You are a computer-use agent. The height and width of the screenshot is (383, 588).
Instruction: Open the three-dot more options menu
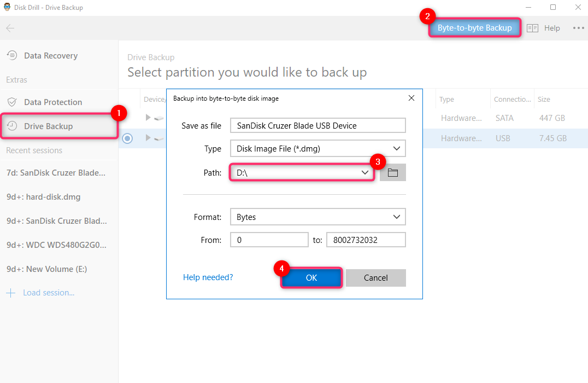(578, 28)
